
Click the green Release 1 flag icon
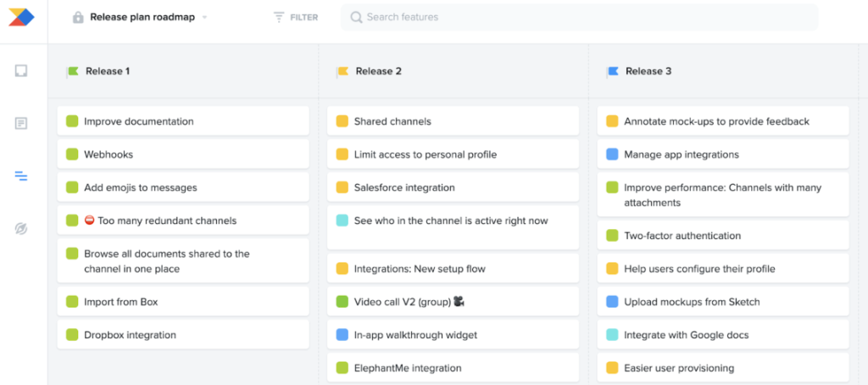72,71
